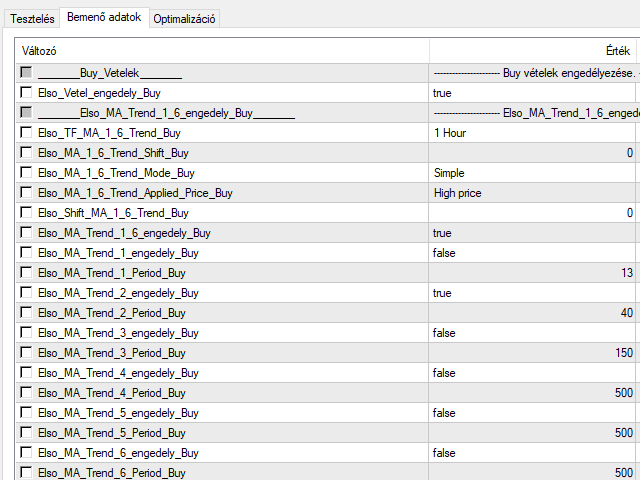The image size is (640, 480).
Task: Toggle checkbox for Elso_MA_Trend_3_engedely_Buy
Action: coord(26,333)
